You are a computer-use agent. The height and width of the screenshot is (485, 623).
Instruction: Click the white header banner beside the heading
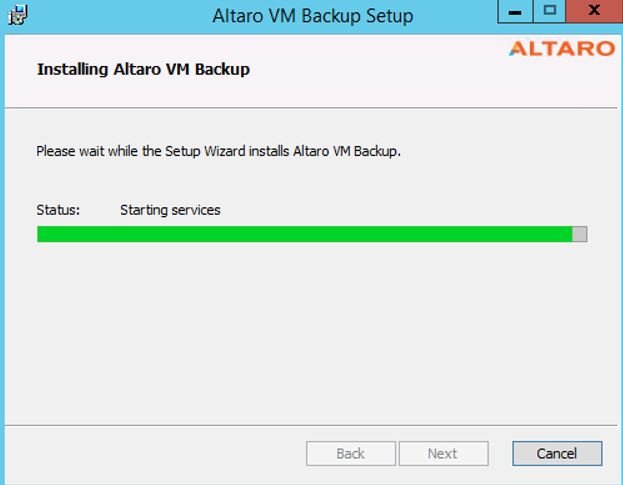377,71
